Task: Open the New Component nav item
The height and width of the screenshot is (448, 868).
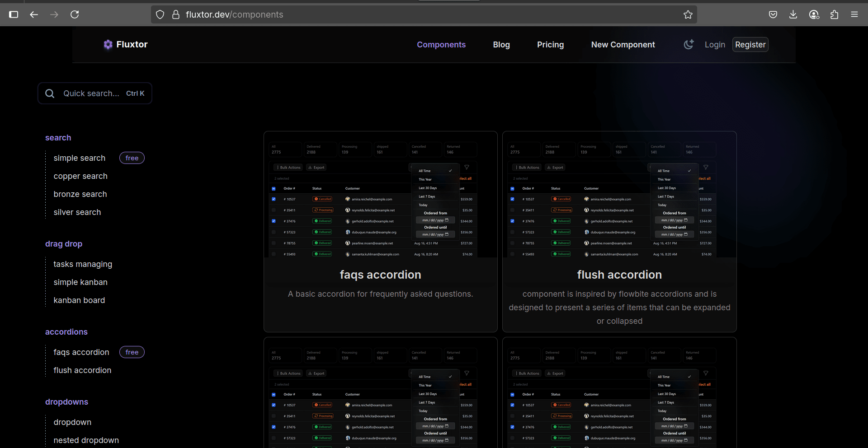Action: pos(623,45)
